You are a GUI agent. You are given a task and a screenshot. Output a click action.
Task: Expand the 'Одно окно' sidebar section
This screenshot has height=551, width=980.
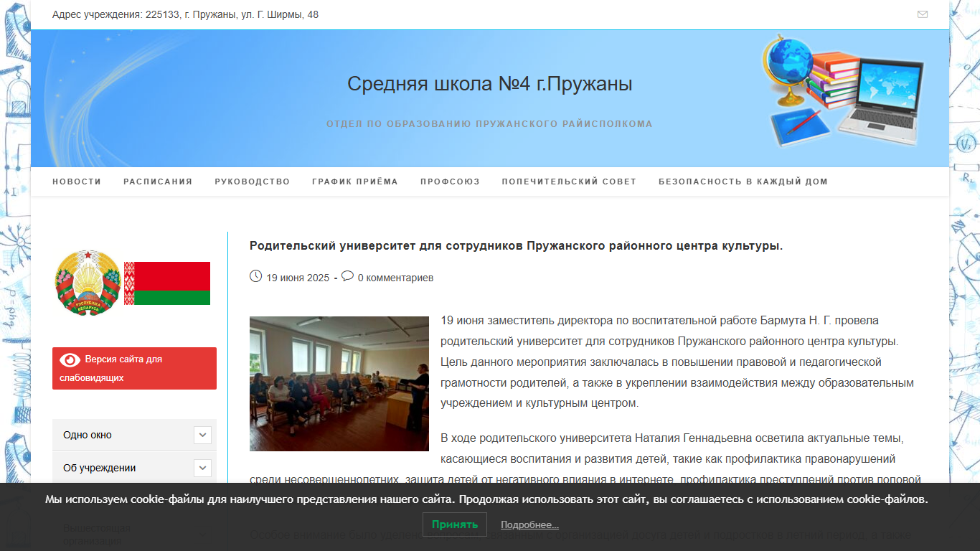(202, 435)
